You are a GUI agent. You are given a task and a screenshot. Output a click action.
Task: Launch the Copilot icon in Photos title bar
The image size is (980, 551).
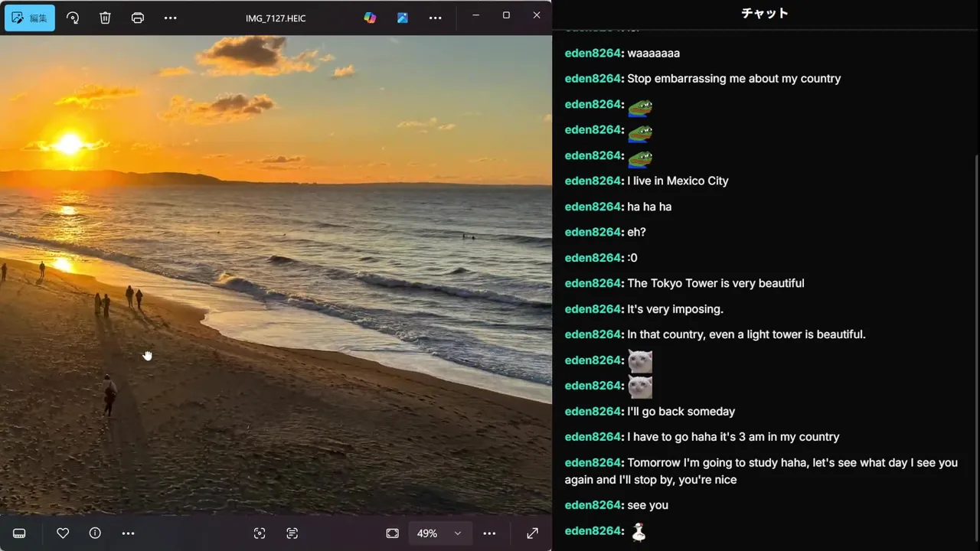[x=370, y=18]
